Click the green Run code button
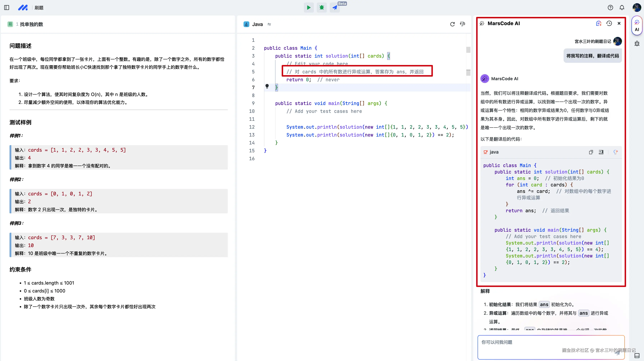The image size is (644, 361). (309, 8)
